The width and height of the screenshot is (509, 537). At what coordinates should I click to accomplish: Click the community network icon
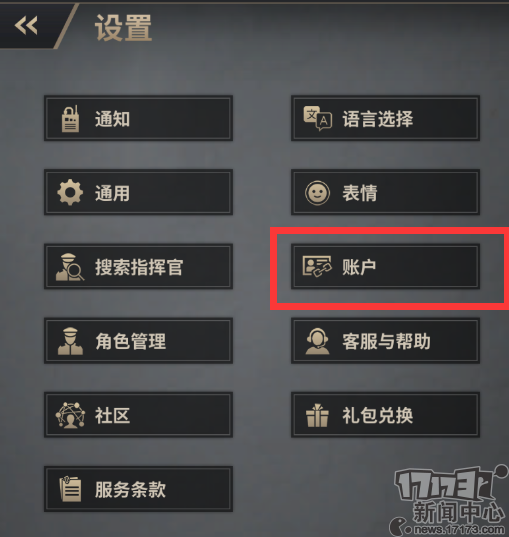[x=70, y=415]
